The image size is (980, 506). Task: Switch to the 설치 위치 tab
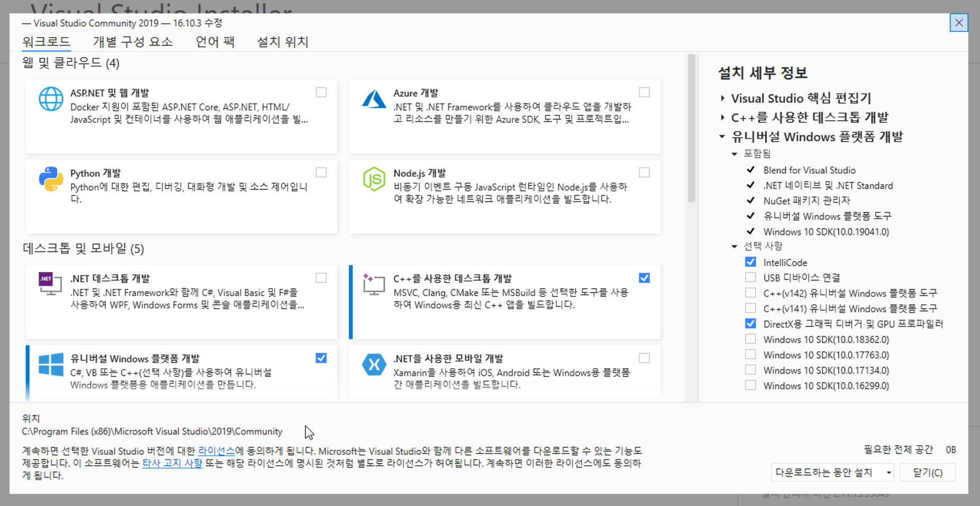pos(283,42)
